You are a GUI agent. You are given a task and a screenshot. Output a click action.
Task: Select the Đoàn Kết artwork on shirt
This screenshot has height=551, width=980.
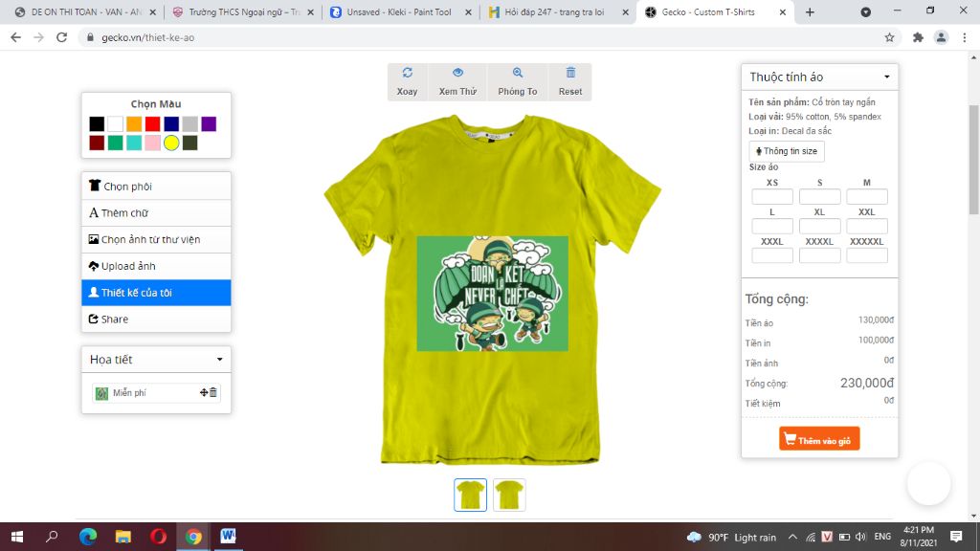(x=493, y=294)
